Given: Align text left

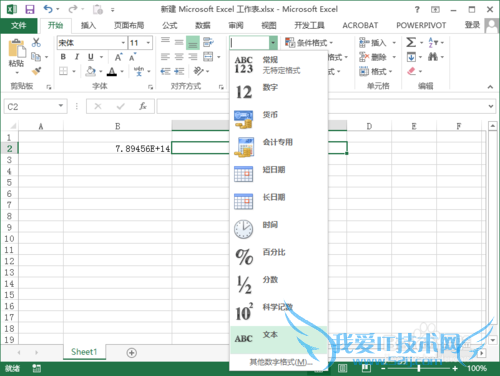Looking at the screenshot, I should click(165, 57).
